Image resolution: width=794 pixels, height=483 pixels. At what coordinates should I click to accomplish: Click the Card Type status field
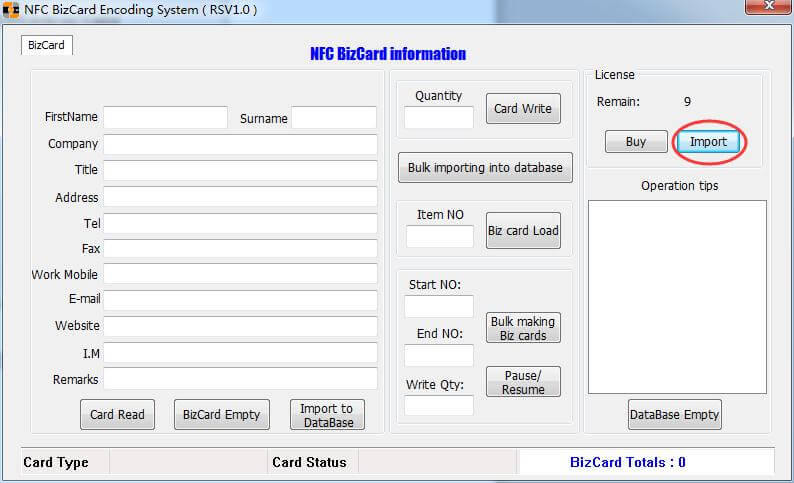(188, 462)
